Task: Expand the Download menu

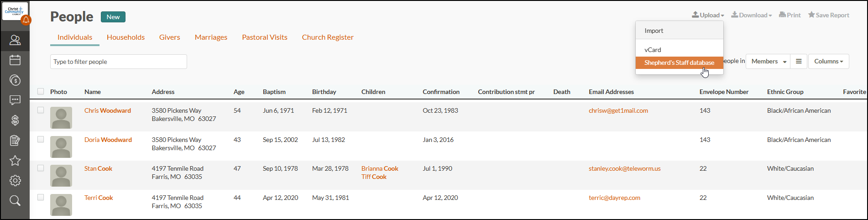Action: (751, 15)
